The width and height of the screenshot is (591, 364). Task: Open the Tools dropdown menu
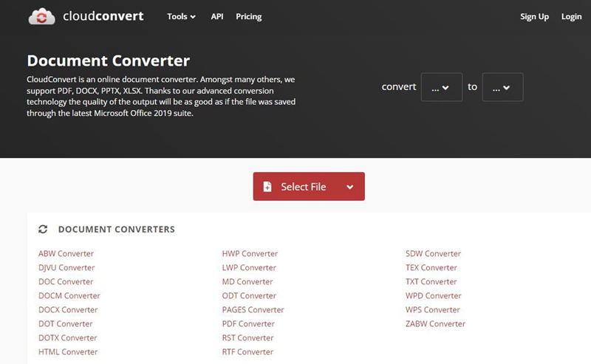pos(181,16)
